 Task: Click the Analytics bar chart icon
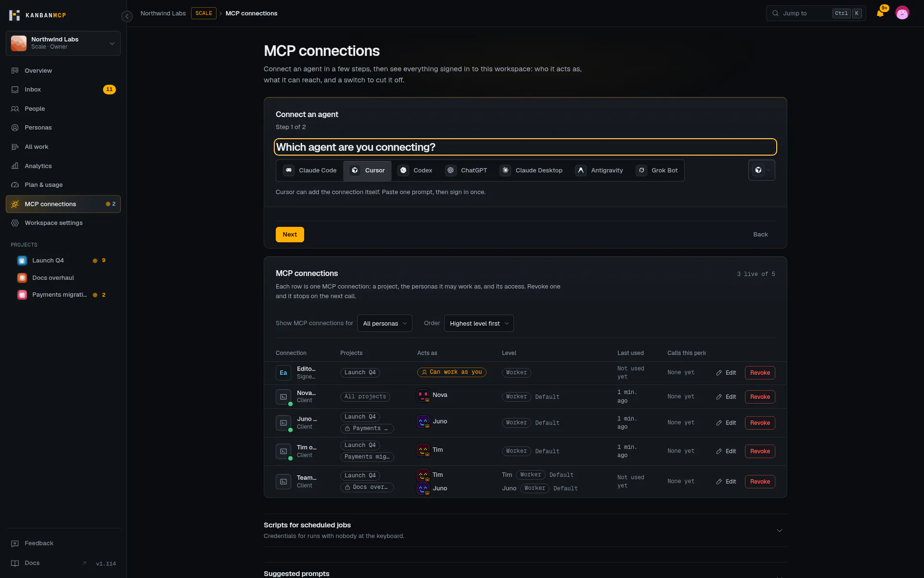click(15, 166)
